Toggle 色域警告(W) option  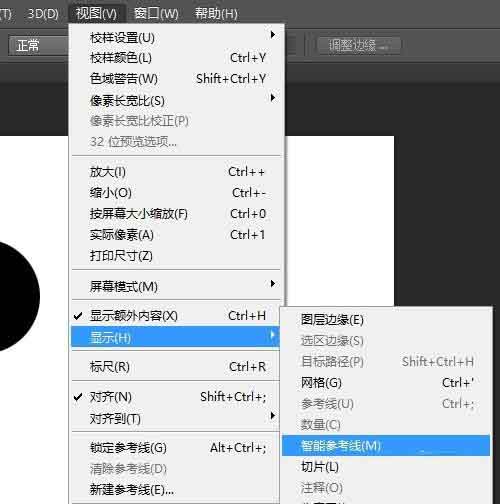coord(176,79)
